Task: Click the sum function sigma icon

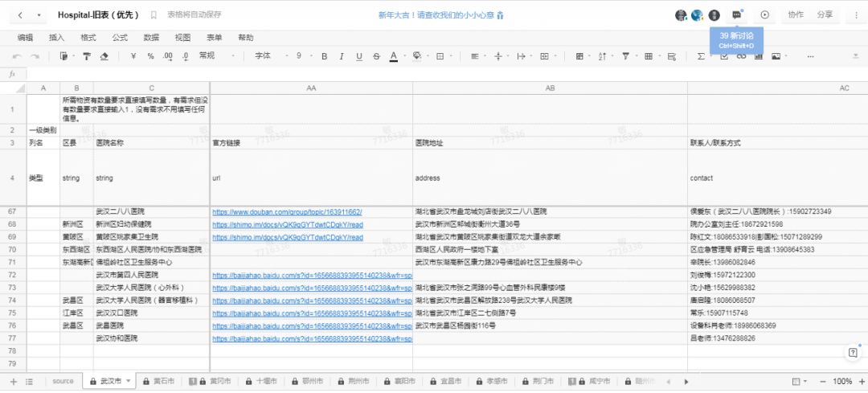Action: [x=701, y=56]
